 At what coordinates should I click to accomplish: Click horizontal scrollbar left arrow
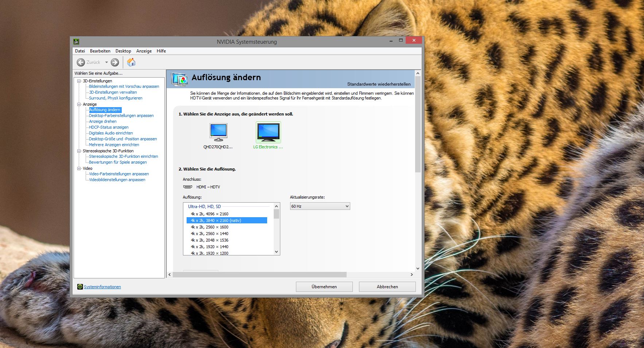pos(169,274)
